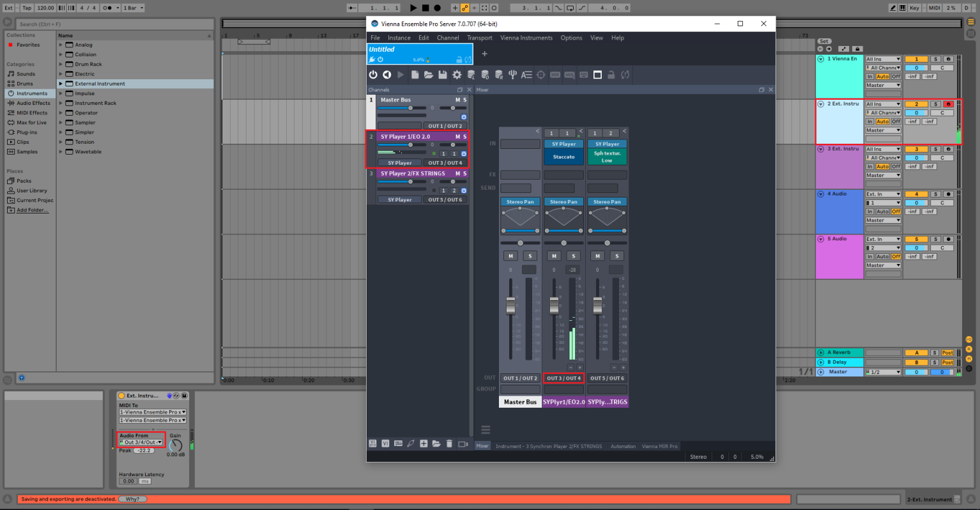
Task: Click Ableton play button in transport
Action: click(x=413, y=8)
